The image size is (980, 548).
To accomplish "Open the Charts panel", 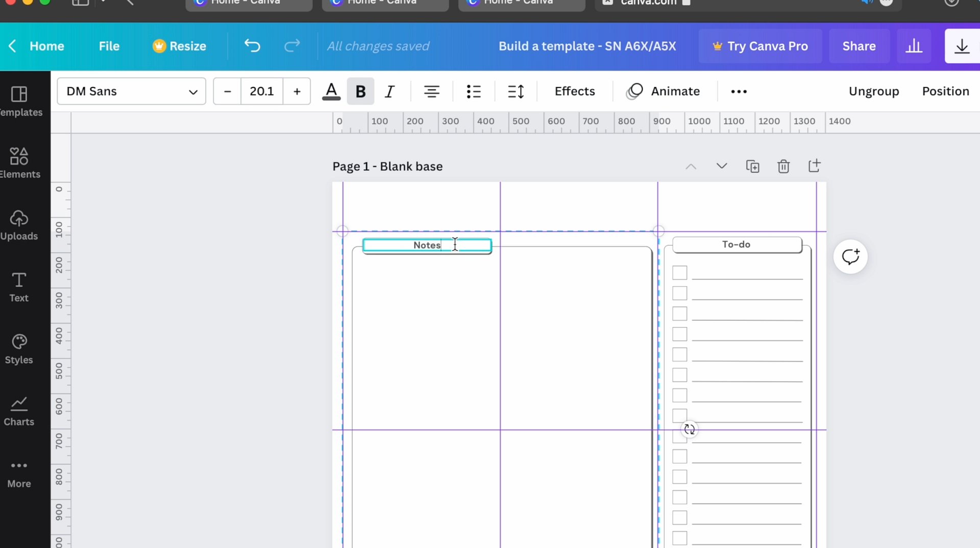I will click(x=18, y=410).
